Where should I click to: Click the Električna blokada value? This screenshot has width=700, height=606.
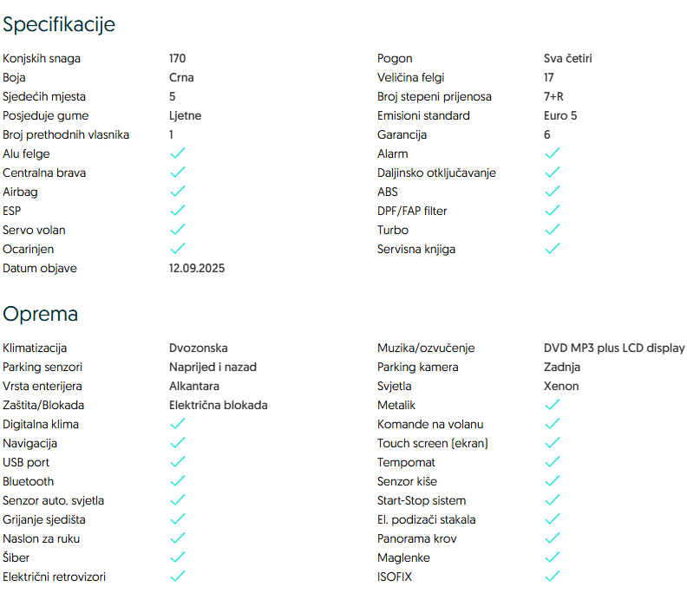pos(218,405)
